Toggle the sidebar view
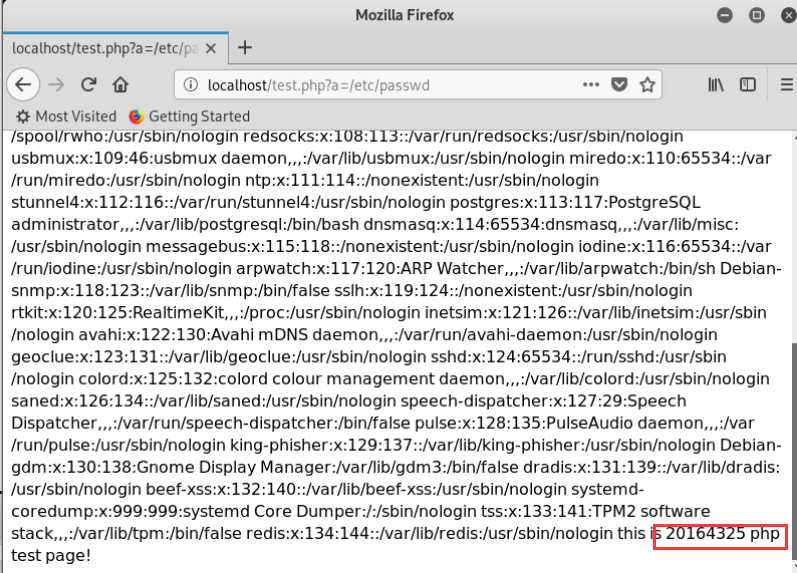 point(747,84)
